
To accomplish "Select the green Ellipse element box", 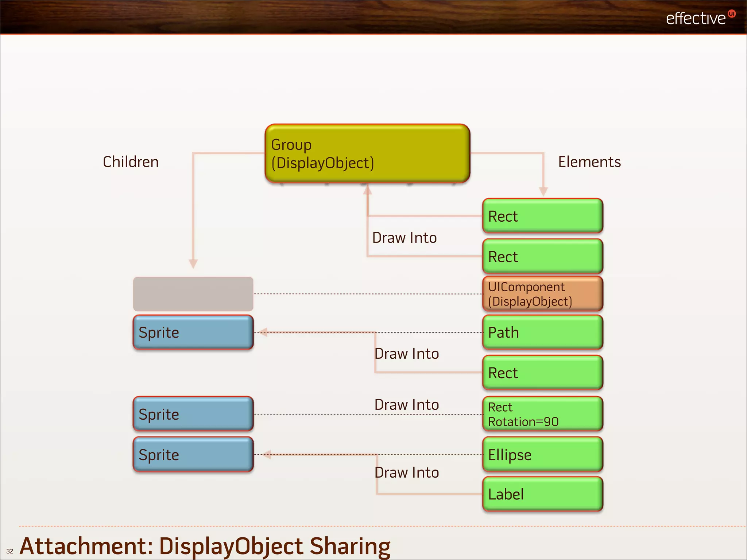I will 542,455.
